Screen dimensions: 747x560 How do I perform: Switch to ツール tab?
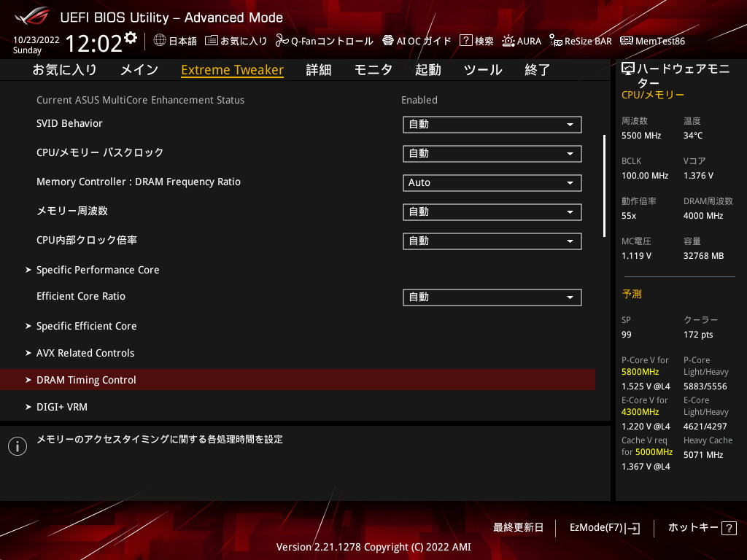(483, 70)
